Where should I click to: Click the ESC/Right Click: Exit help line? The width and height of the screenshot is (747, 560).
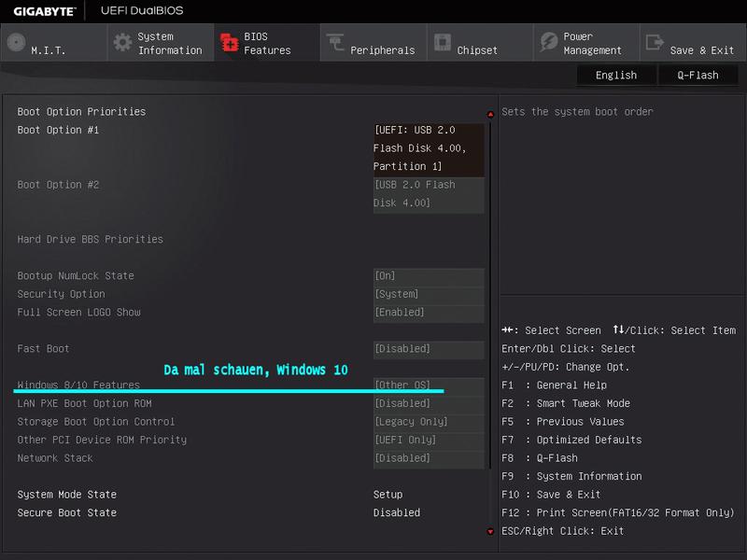[x=563, y=531]
